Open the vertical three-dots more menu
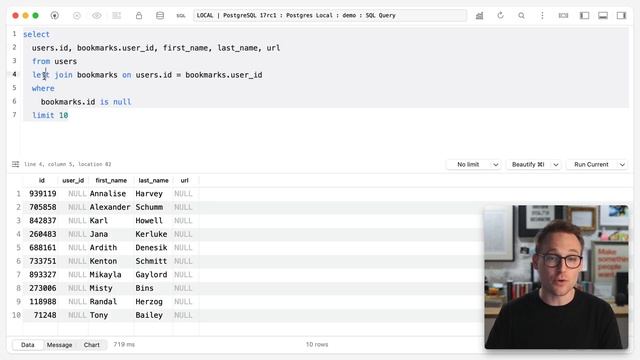The image size is (640, 360). tap(542, 16)
